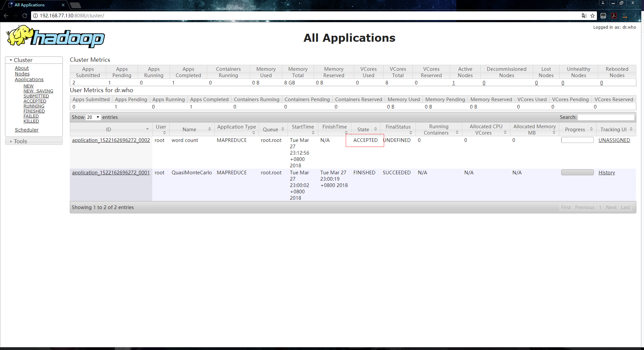Close the All Applications browser tab
The width and height of the screenshot is (644, 350).
click(x=63, y=5)
